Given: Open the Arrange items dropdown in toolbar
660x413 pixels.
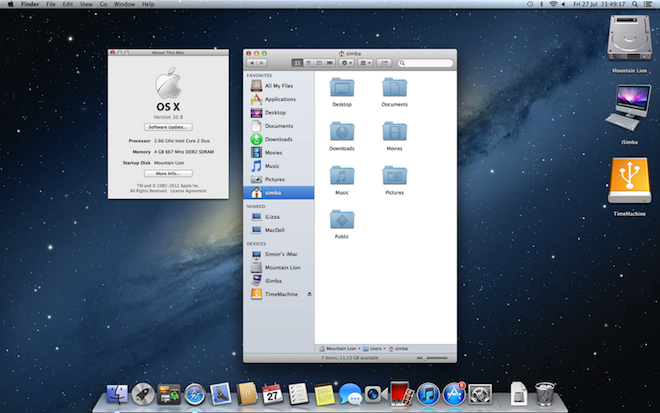Looking at the screenshot, I should [366, 62].
